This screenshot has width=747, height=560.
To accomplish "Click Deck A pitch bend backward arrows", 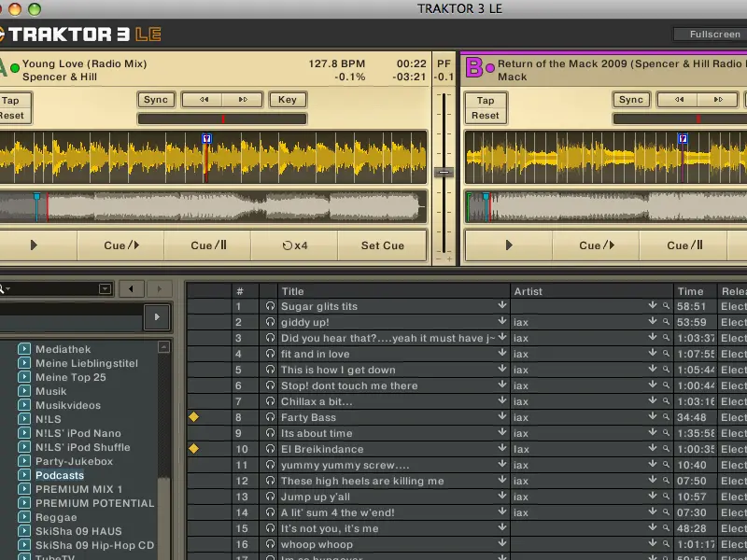I will click(202, 100).
